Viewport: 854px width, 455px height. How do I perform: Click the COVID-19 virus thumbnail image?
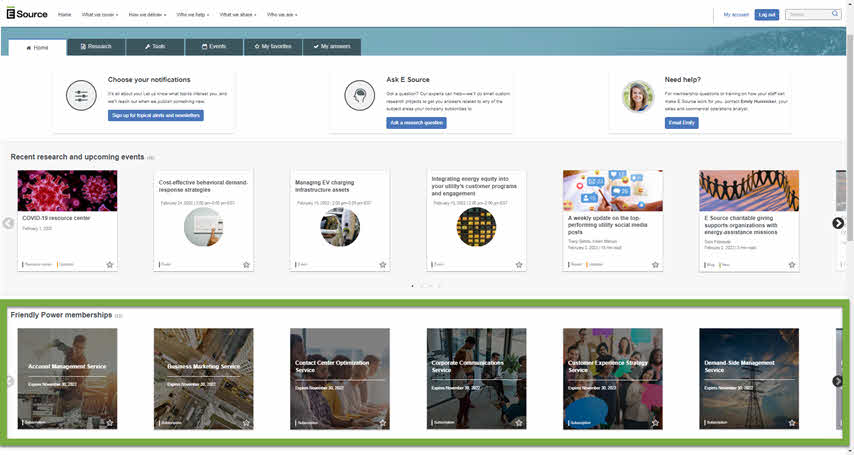coord(68,191)
